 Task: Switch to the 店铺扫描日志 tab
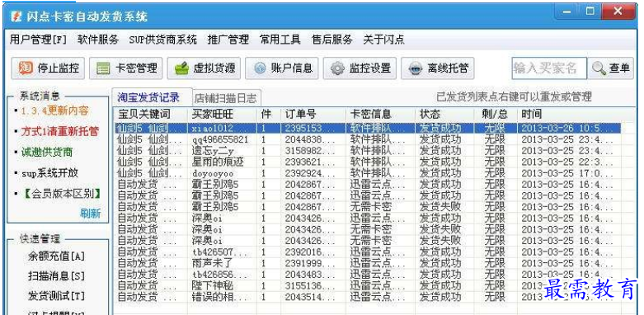coord(225,98)
